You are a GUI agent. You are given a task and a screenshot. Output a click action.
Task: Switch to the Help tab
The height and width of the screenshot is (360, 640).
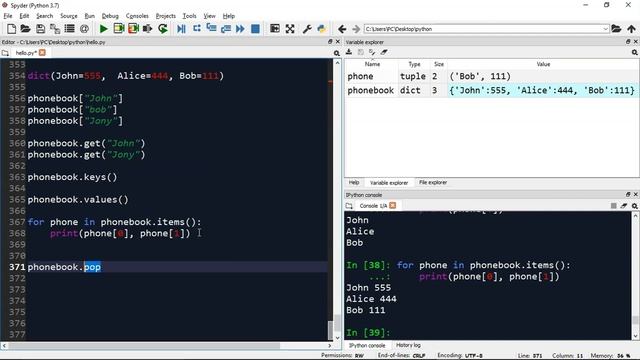point(354,182)
